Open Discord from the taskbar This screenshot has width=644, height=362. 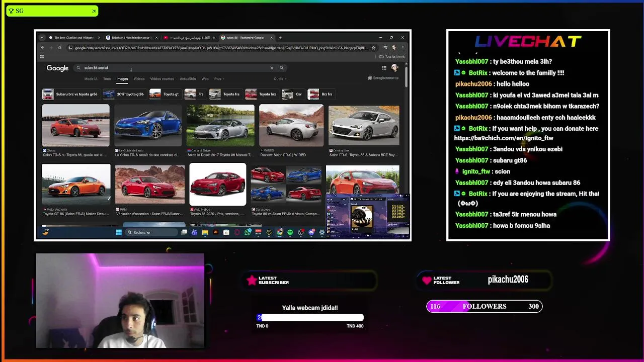pyautogui.click(x=311, y=232)
